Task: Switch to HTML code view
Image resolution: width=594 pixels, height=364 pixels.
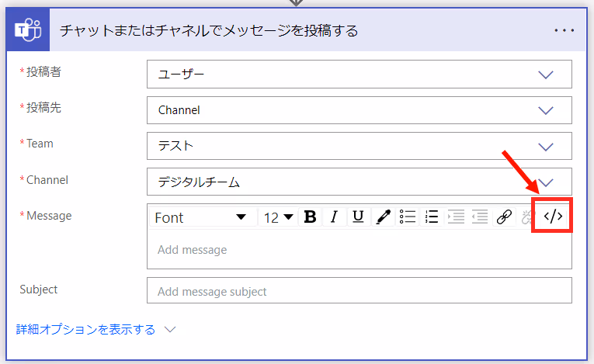Action: [553, 217]
